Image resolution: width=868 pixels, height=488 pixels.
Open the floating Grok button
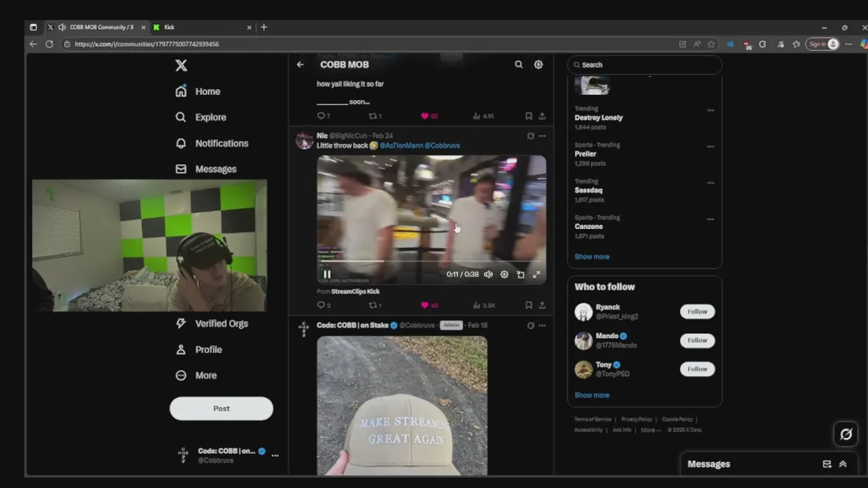[846, 434]
